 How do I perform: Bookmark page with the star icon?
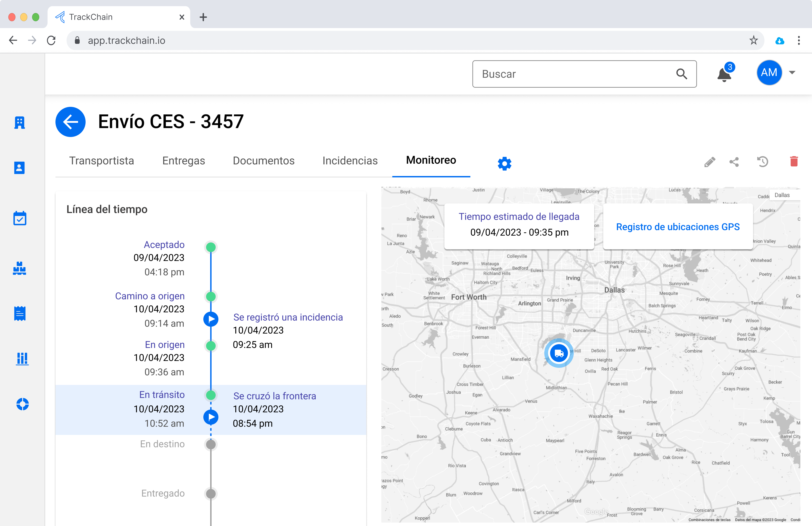[x=754, y=40]
